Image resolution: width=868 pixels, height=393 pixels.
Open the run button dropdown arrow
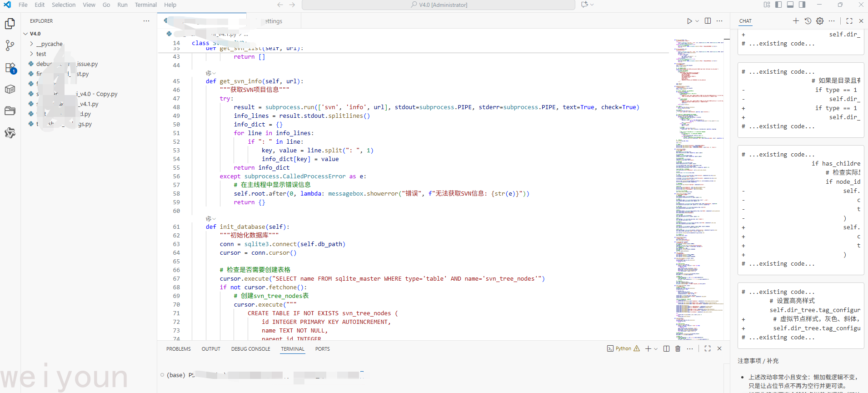697,21
